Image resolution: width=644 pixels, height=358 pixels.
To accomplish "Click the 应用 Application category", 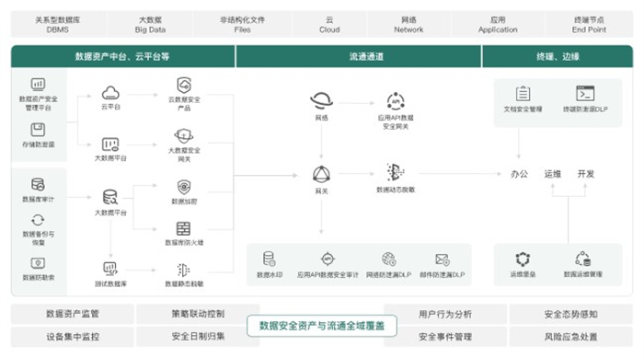I will (x=498, y=25).
